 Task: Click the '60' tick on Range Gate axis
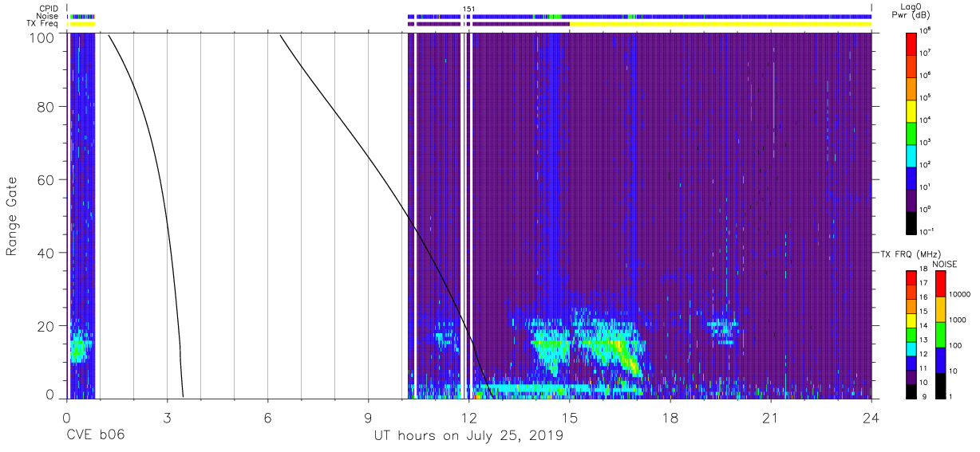point(46,179)
